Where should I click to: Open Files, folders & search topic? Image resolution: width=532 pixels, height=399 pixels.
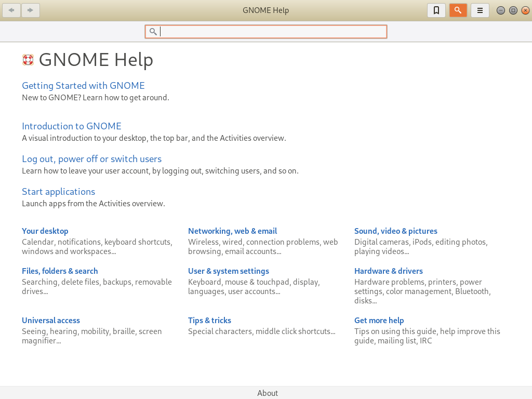(60, 271)
